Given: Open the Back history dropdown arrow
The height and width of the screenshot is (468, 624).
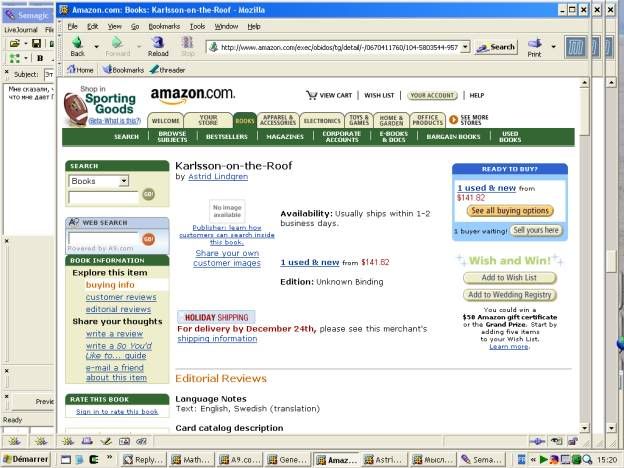Looking at the screenshot, I should coord(96,47).
